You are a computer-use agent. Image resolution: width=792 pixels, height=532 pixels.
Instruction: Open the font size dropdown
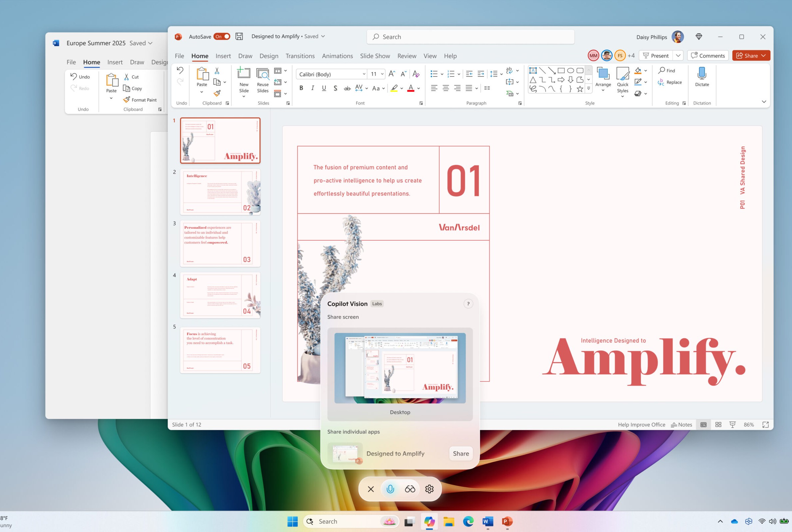coord(382,74)
